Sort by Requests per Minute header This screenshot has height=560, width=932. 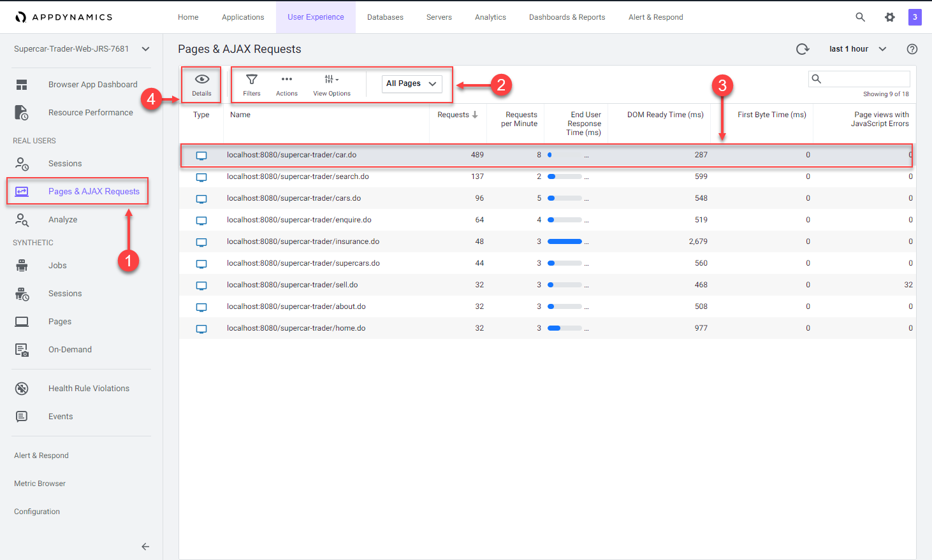click(520, 119)
